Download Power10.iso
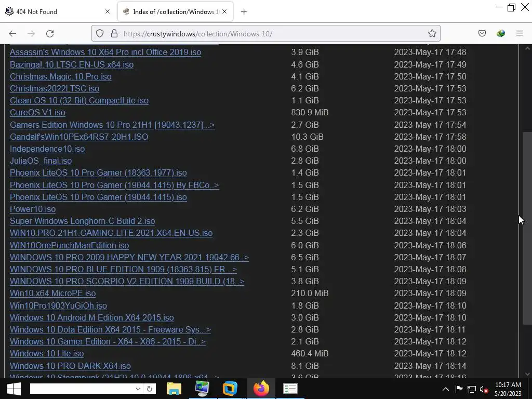Image resolution: width=532 pixels, height=399 pixels. 33,209
